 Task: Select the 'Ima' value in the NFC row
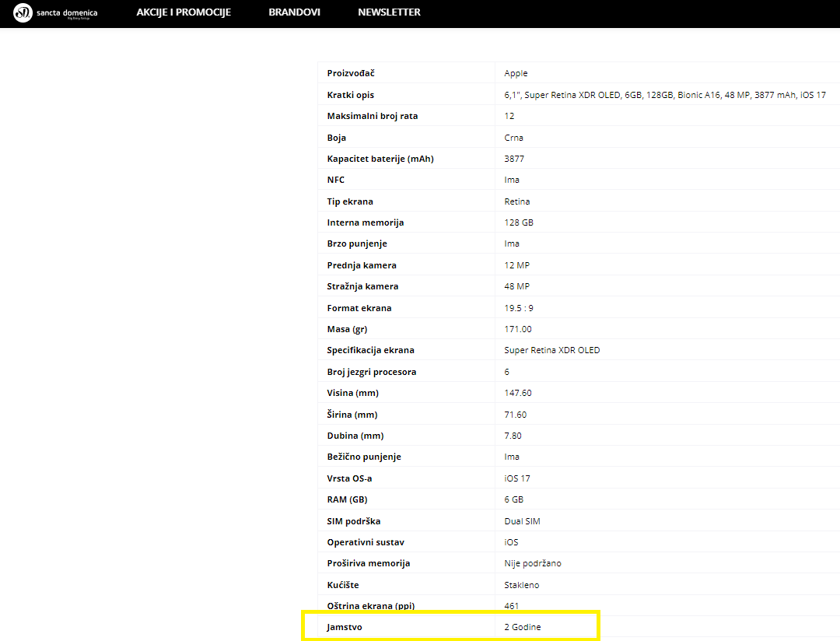[x=512, y=180]
